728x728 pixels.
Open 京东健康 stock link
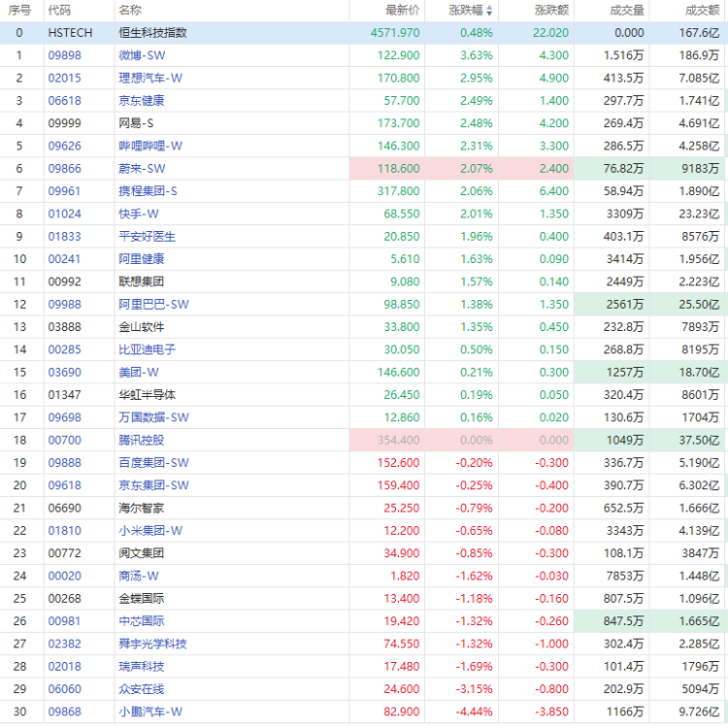142,101
